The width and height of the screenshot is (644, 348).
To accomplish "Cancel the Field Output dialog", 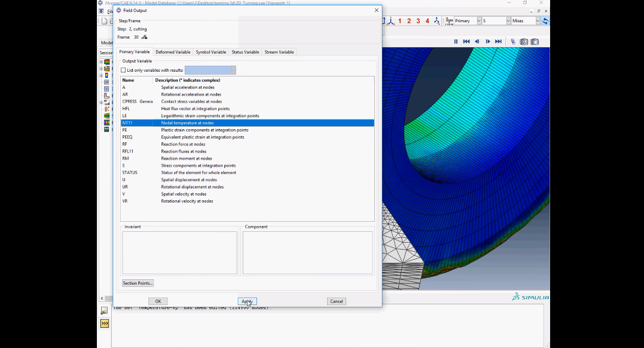I will tap(337, 301).
